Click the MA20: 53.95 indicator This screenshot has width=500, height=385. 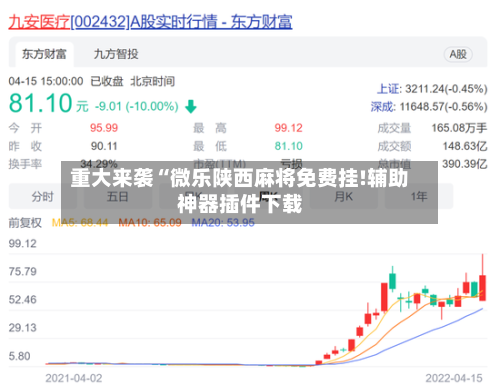[223, 223]
